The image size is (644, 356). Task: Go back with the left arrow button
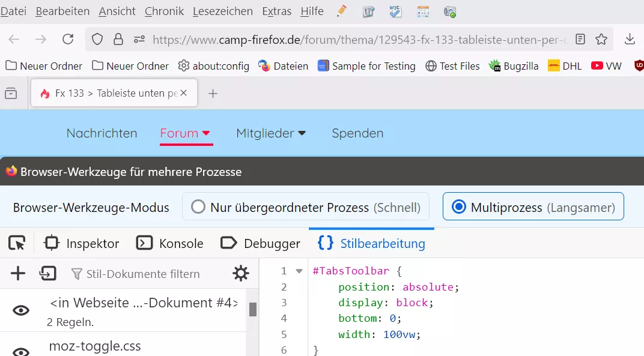(14, 39)
